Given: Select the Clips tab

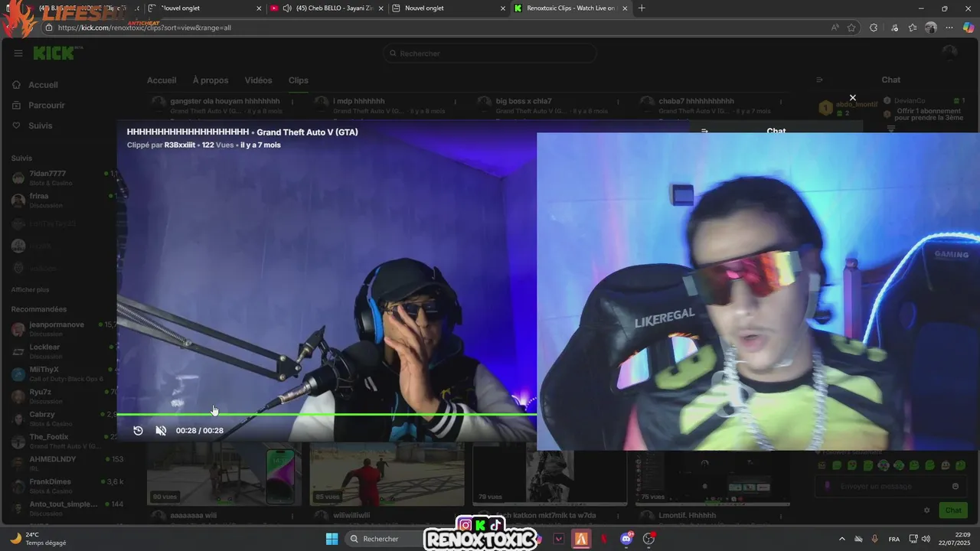Looking at the screenshot, I should [x=299, y=80].
